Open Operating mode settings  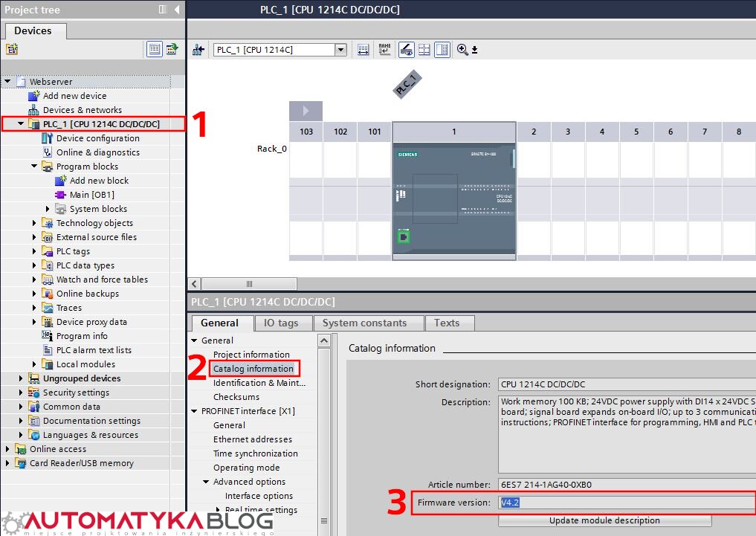point(246,468)
